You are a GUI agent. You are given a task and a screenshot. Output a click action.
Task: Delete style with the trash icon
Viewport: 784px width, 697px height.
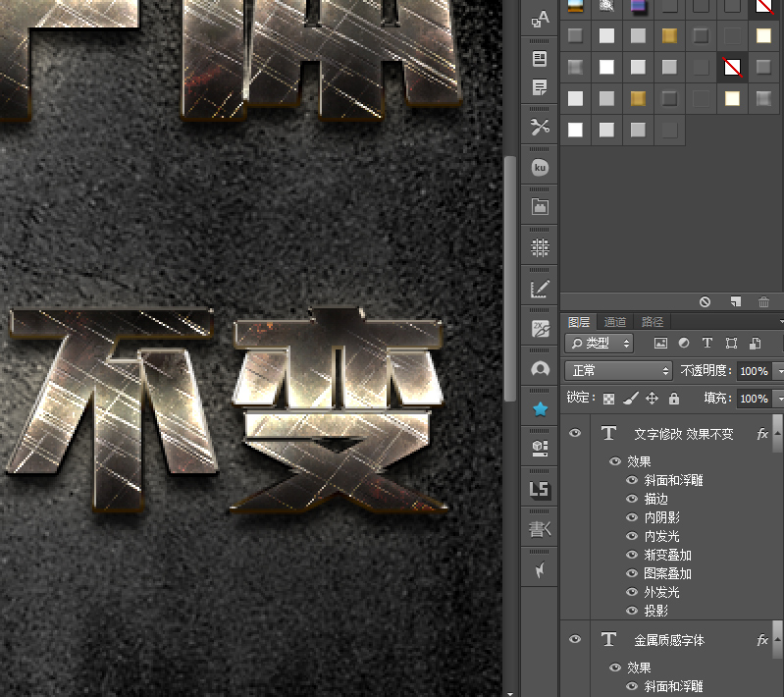[764, 301]
